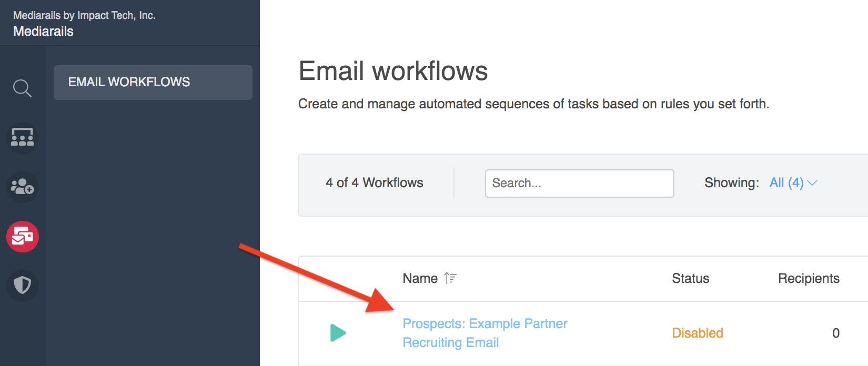
Task: Click the recipients count 0
Action: [x=835, y=333]
